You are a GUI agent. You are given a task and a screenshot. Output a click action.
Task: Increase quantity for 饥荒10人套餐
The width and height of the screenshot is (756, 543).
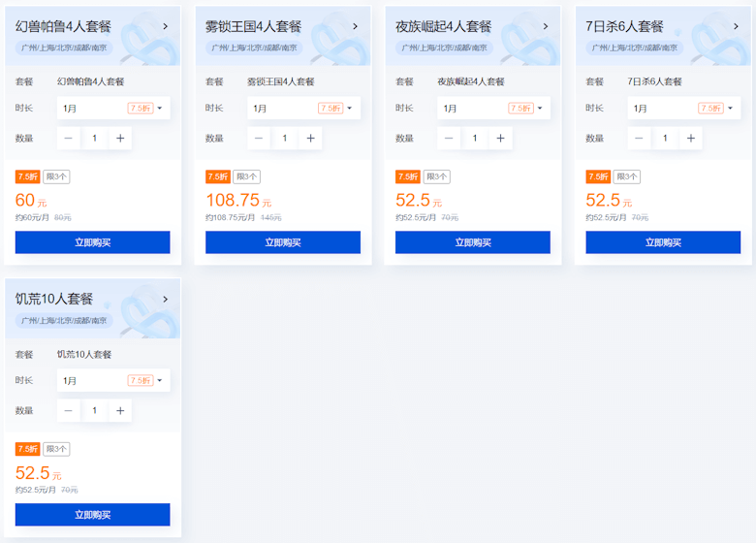click(120, 411)
